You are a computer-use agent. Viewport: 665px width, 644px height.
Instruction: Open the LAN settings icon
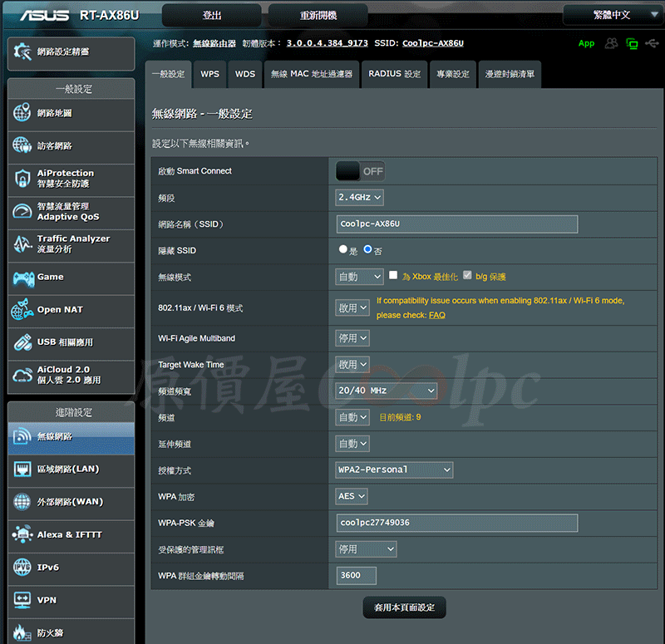point(22,469)
